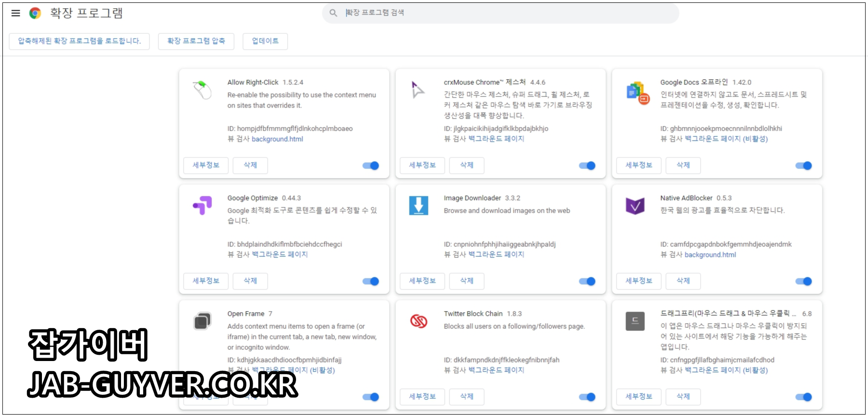Image resolution: width=868 pixels, height=417 pixels.
Task: Open 세부정보 for 드래그프리 extension
Action: [639, 396]
